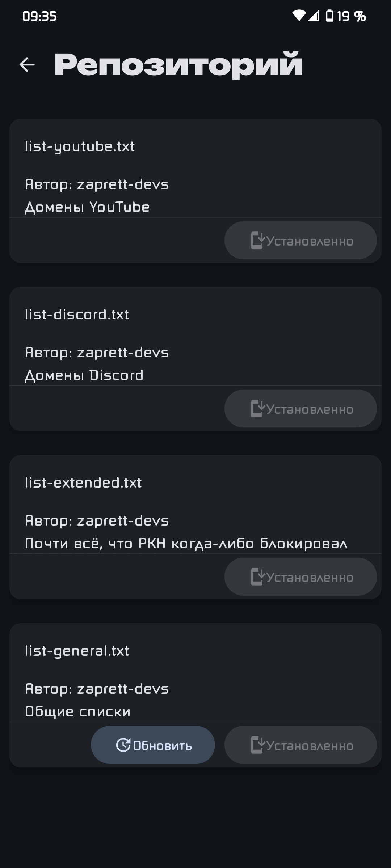
Task: Click the refresh icon on Обновить button
Action: click(x=123, y=745)
